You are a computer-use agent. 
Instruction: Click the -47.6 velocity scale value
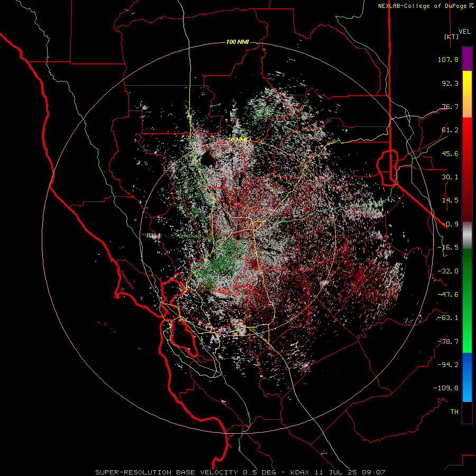pos(448,295)
